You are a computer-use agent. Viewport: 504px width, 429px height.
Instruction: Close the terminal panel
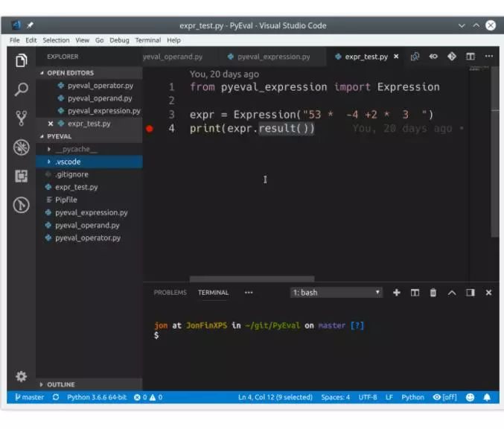(489, 293)
